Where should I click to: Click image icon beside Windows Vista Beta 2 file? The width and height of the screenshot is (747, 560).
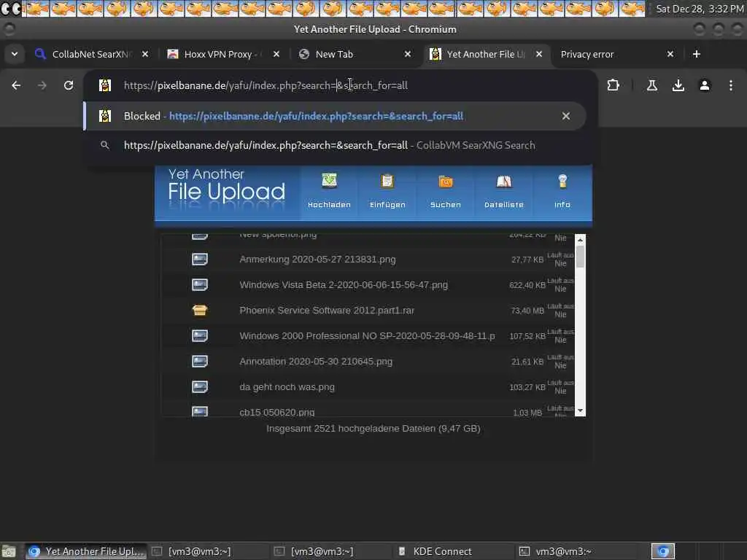pos(200,285)
